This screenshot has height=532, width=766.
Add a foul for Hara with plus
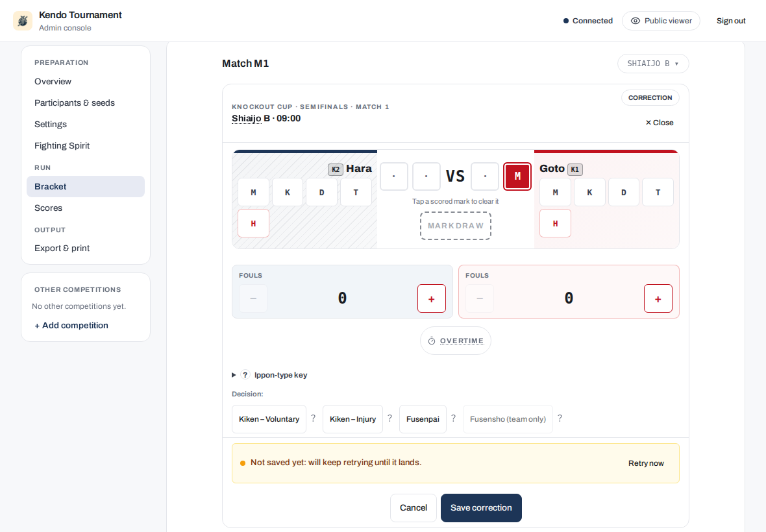pyautogui.click(x=431, y=298)
